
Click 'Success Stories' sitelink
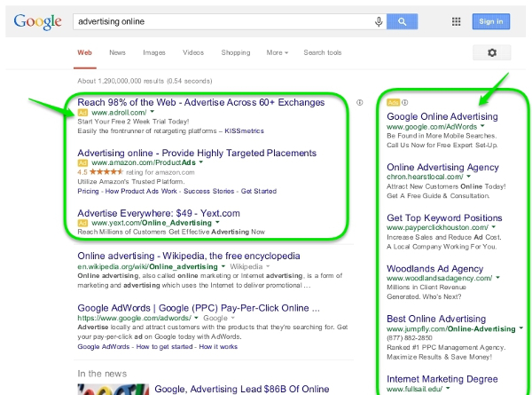[x=208, y=191]
